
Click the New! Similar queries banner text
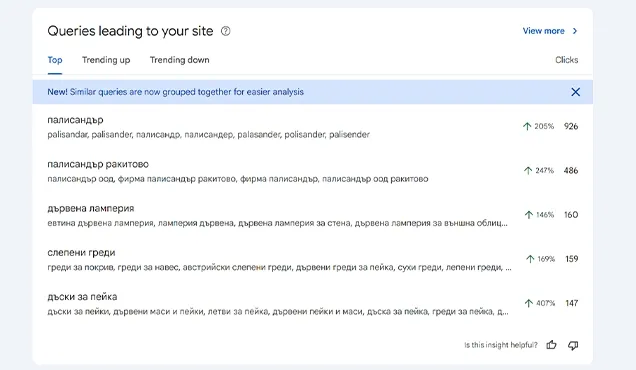[x=175, y=92]
